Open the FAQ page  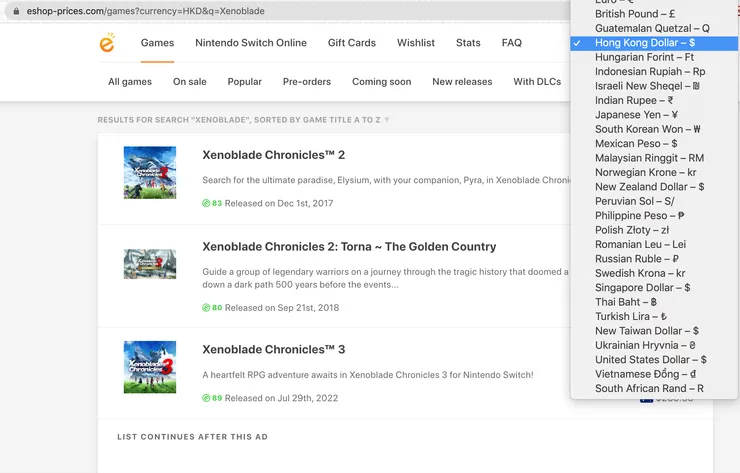(512, 42)
